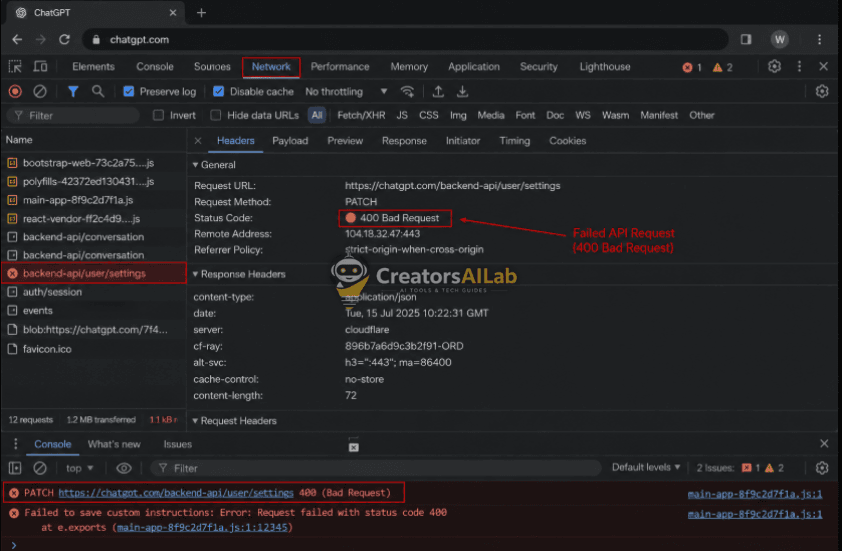This screenshot has width=842, height=551.
Task: Switch to the Response tab
Action: pyautogui.click(x=404, y=141)
